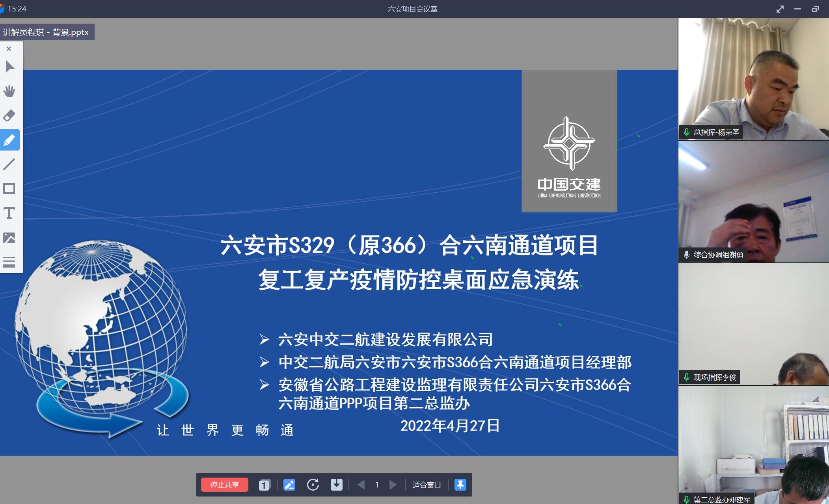The height and width of the screenshot is (504, 829).
Task: Go to next slide page
Action: pyautogui.click(x=393, y=484)
